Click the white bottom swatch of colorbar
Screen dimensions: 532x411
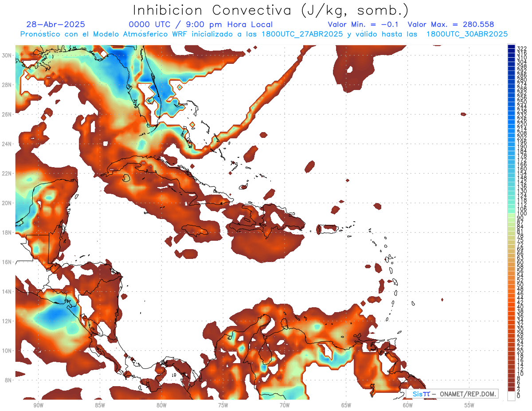pyautogui.click(x=512, y=397)
